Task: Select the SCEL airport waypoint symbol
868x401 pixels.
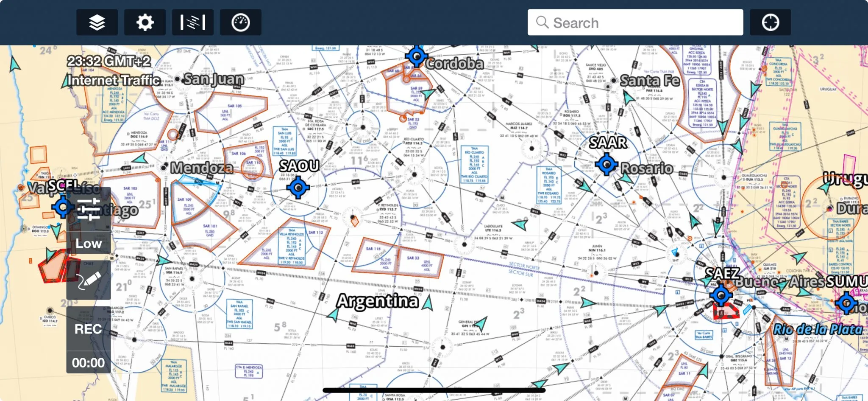Action: (x=63, y=207)
